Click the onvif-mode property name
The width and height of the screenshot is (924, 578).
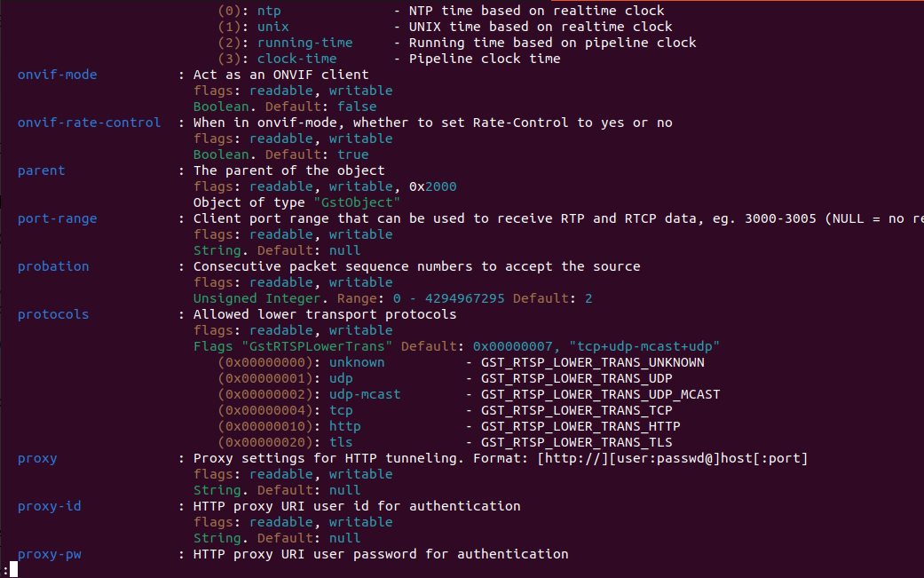(57, 75)
